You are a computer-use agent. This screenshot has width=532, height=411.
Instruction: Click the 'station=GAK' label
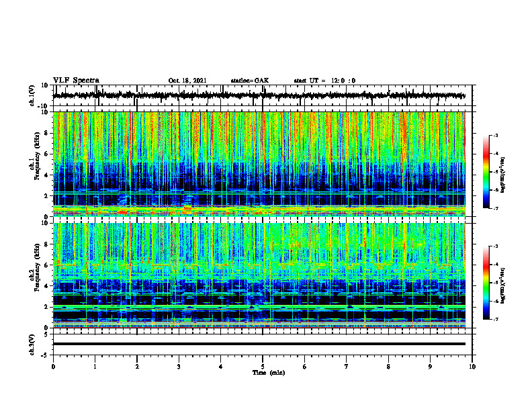pyautogui.click(x=250, y=81)
